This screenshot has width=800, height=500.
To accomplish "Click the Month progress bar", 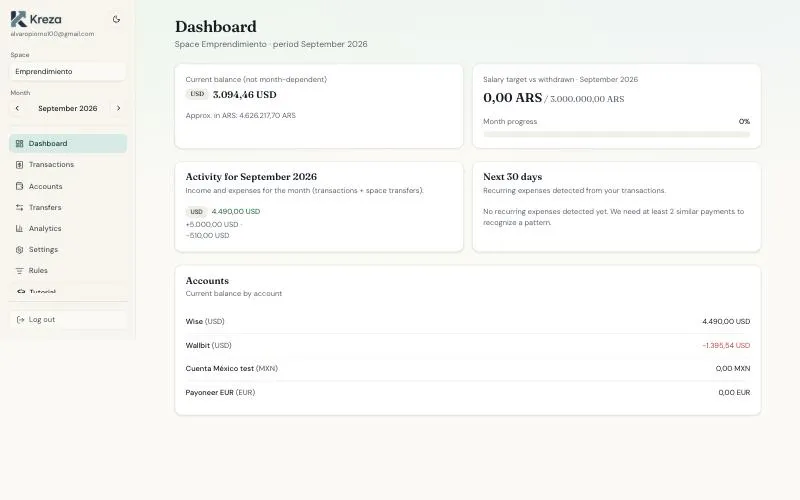I will click(x=616, y=134).
